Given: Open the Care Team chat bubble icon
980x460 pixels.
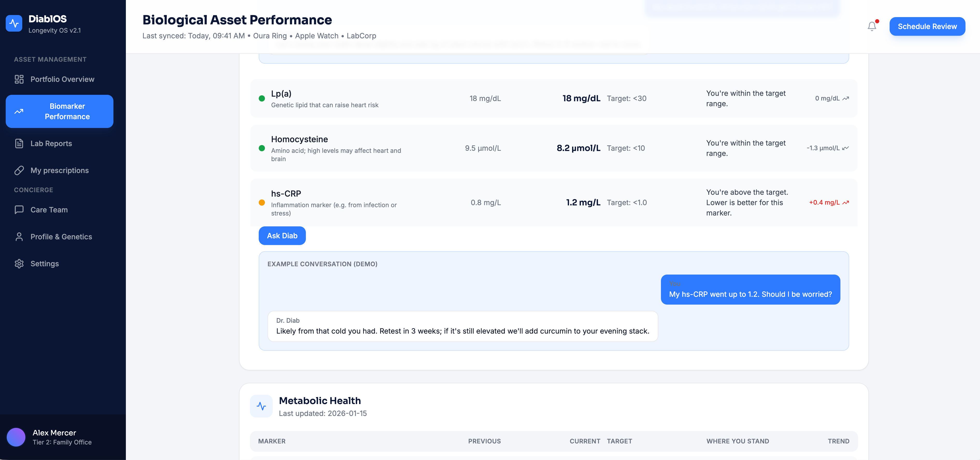Looking at the screenshot, I should 19,210.
